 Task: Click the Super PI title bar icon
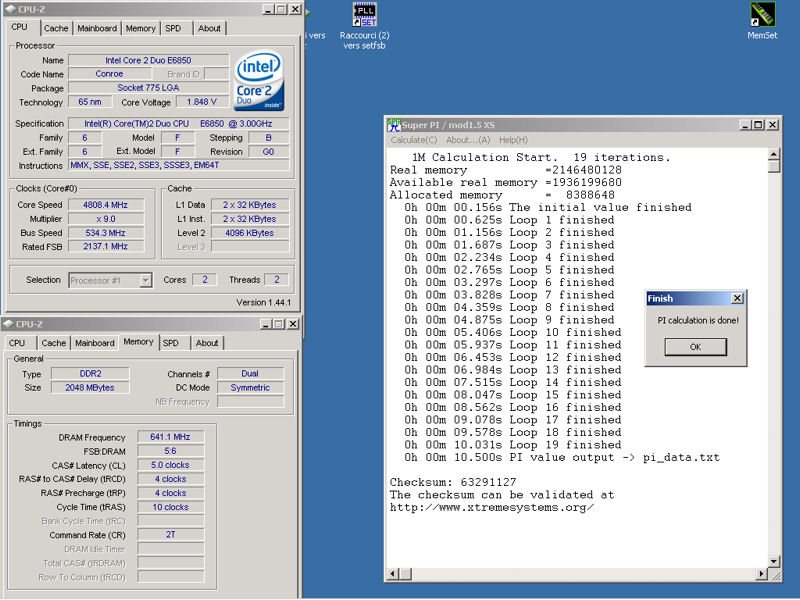pyautogui.click(x=394, y=125)
